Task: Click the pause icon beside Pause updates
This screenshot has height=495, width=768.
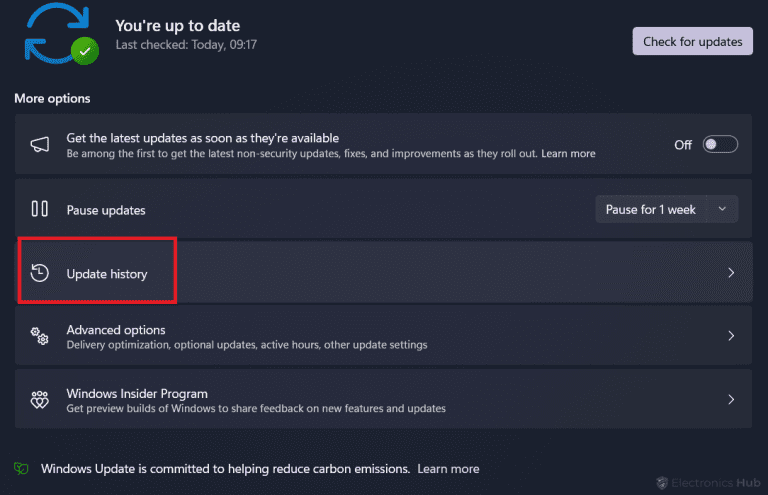Action: 40,209
